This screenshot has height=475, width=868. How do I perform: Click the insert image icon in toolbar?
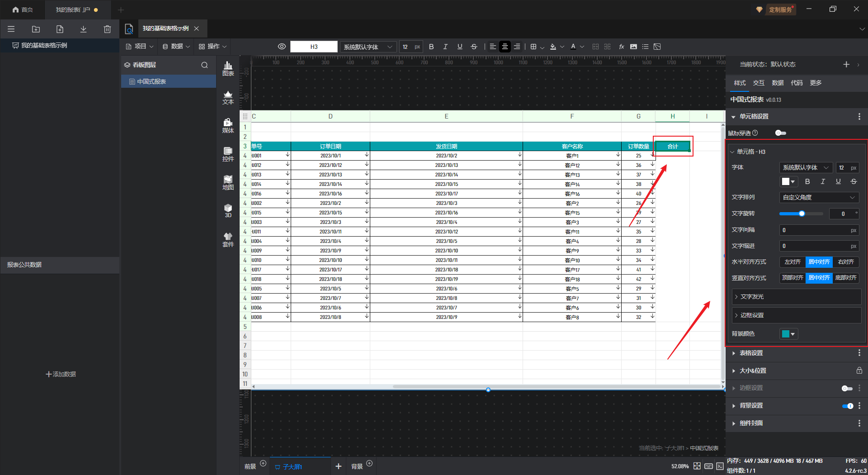click(633, 47)
